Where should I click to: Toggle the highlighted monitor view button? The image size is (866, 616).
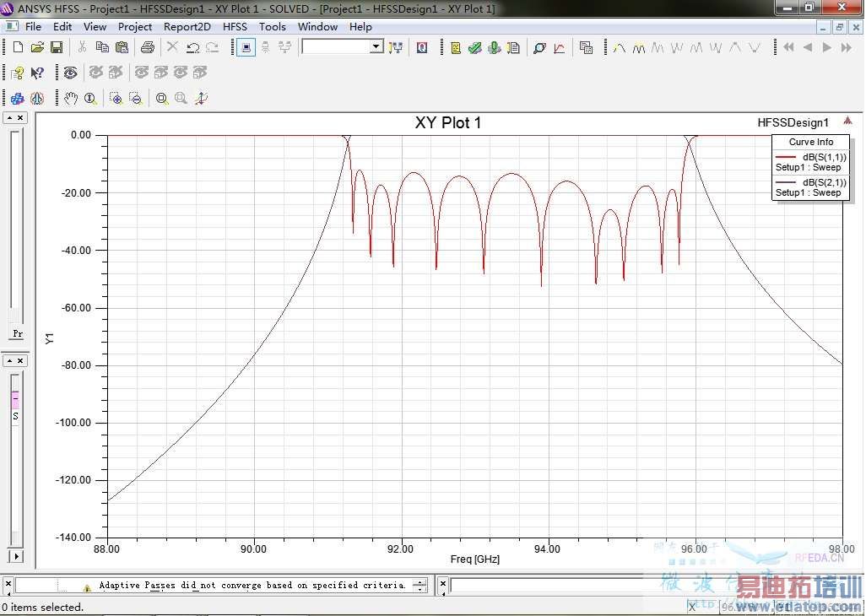(246, 48)
